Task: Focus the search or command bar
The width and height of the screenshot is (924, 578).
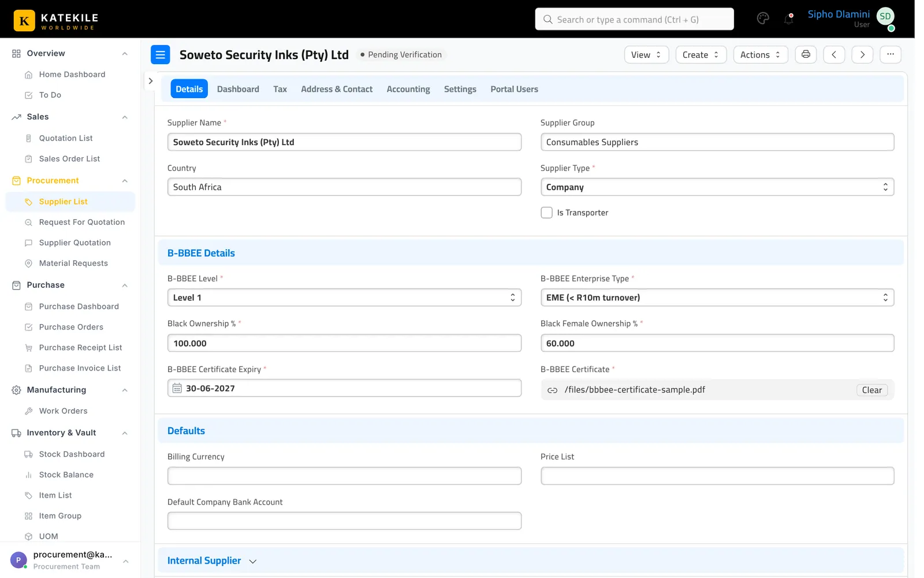Action: [634, 19]
